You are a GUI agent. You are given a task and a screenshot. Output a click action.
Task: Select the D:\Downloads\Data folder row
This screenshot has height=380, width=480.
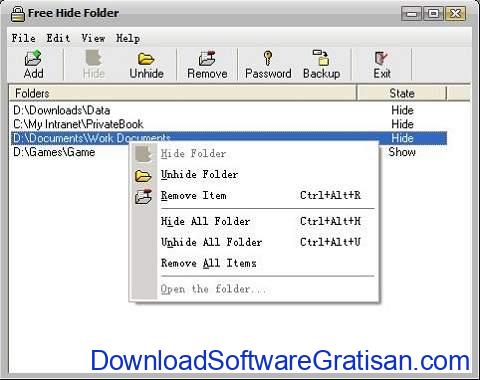coord(229,110)
